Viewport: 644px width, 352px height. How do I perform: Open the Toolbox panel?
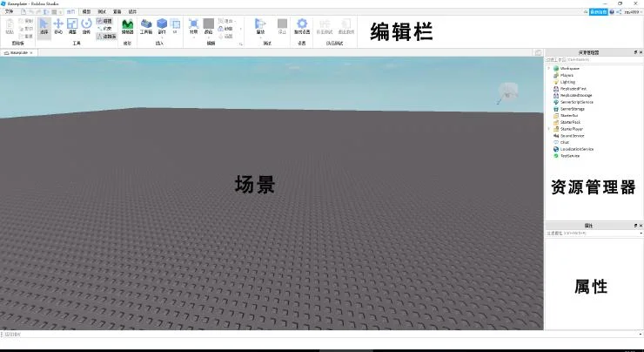click(x=146, y=26)
